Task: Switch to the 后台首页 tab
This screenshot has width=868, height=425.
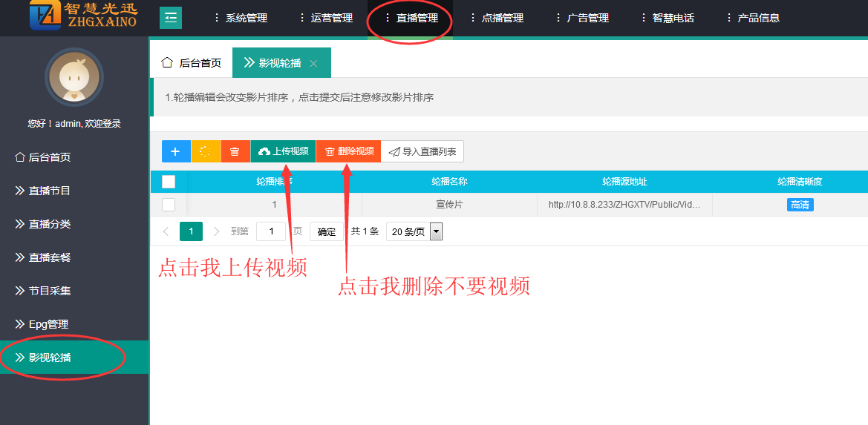Action: pos(192,63)
